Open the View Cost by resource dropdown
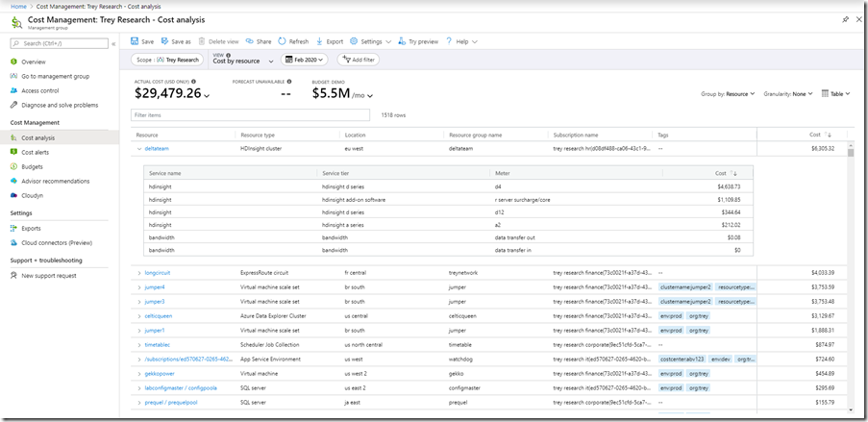The height and width of the screenshot is (422, 868). 243,60
